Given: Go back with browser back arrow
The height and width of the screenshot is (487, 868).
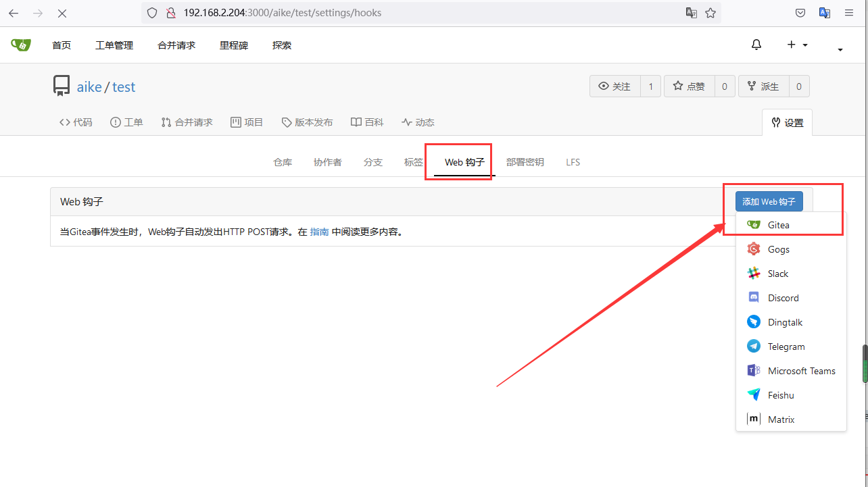Looking at the screenshot, I should pyautogui.click(x=14, y=13).
